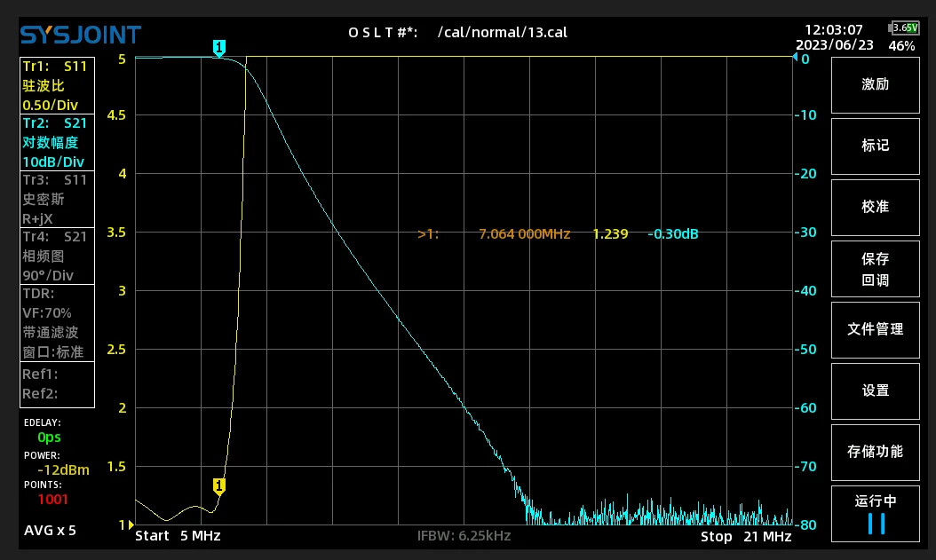Open the Ref1 Ref2 reference box
Screen dimensions: 936x560
point(58,384)
